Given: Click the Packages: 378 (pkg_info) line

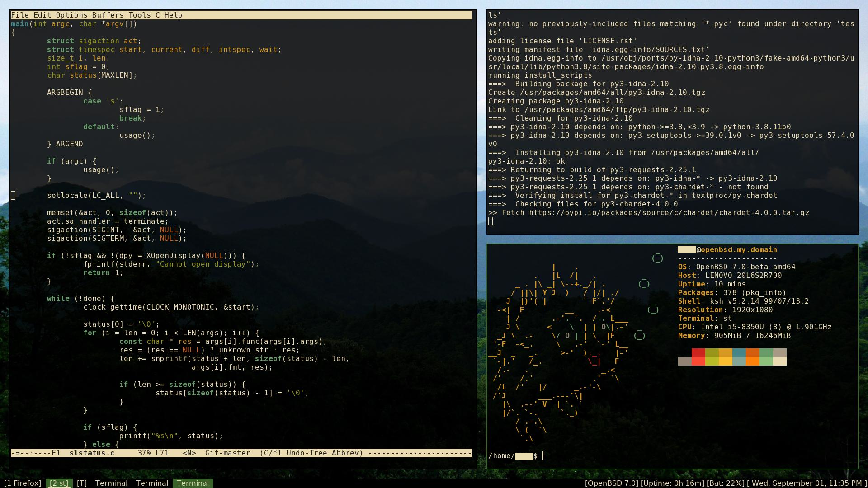Looking at the screenshot, I should pyautogui.click(x=732, y=292).
